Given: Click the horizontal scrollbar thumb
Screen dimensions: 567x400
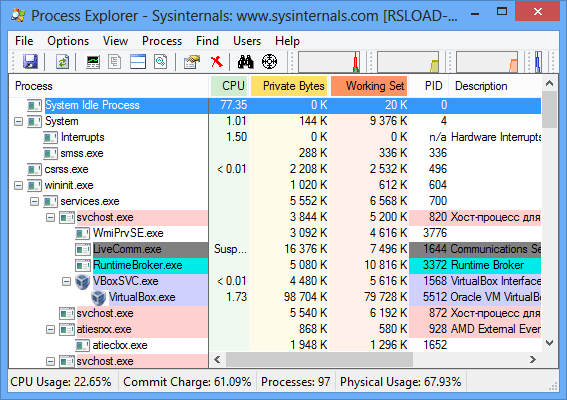Looking at the screenshot, I should click(319, 360).
